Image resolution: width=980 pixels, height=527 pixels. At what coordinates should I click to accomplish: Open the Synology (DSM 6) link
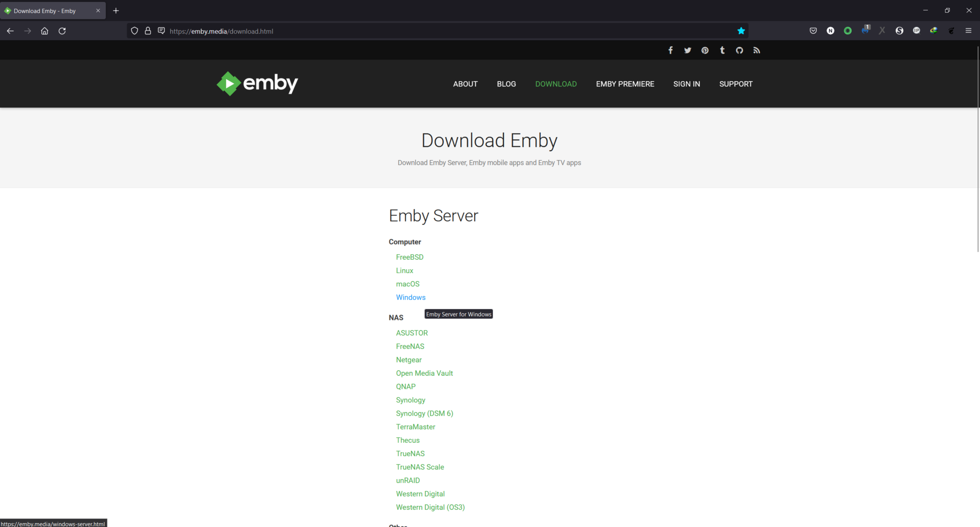(x=425, y=413)
